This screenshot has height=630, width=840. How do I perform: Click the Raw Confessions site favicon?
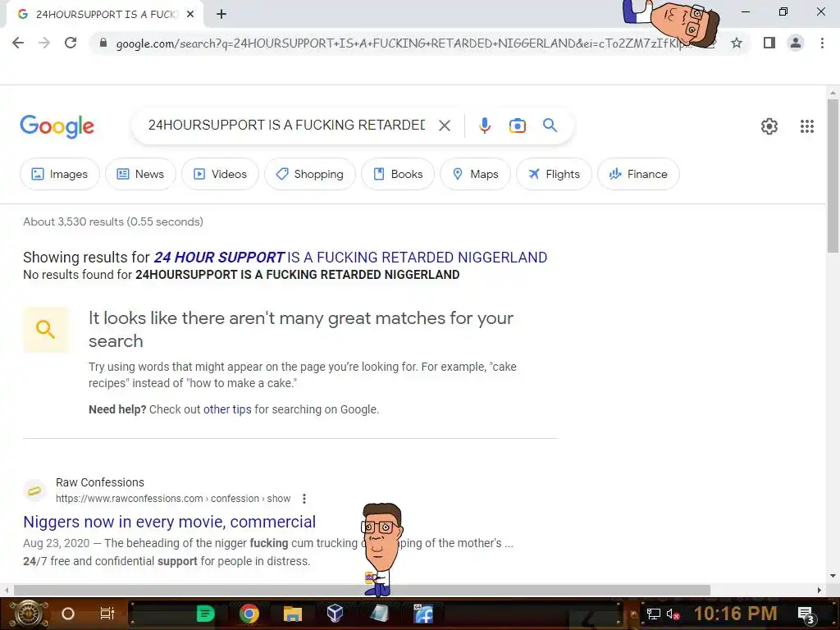point(34,491)
